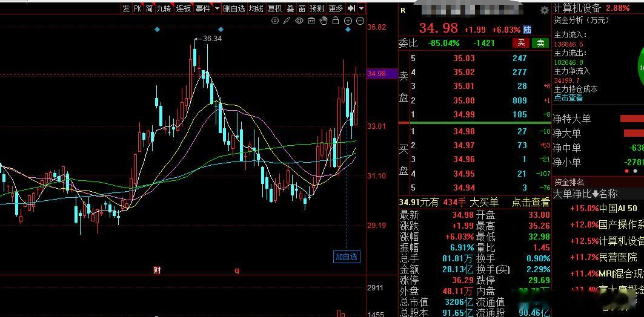
Task: Open the 资金排名 tab
Action: point(569,182)
